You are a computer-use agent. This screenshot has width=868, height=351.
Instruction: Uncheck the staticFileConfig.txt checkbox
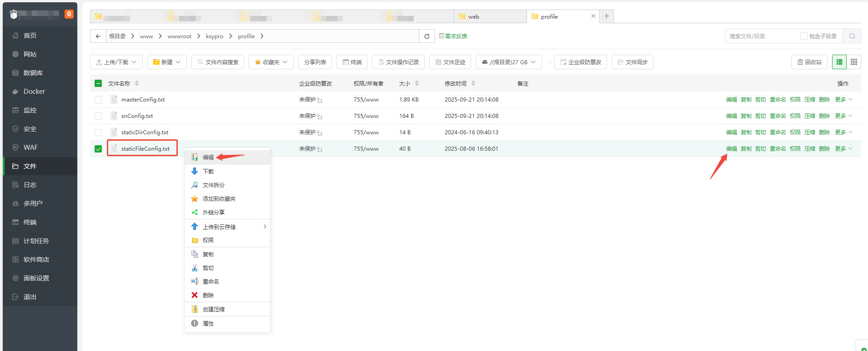pyautogui.click(x=98, y=149)
